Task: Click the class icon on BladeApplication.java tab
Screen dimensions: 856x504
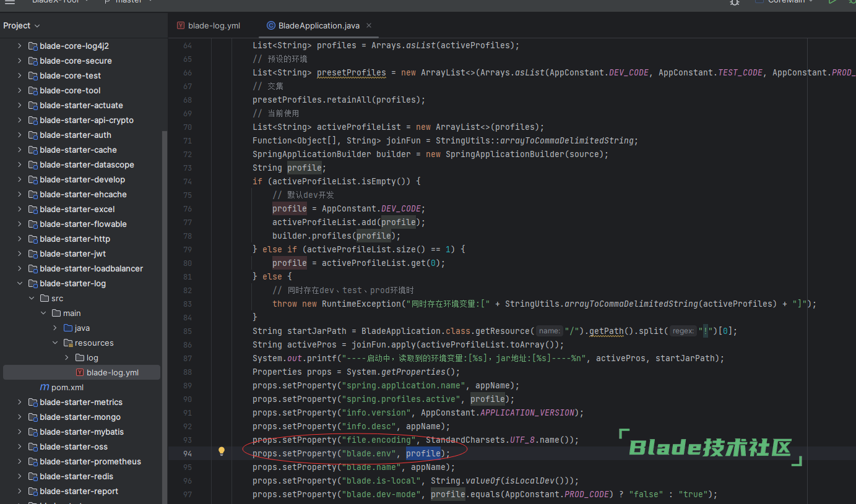Action: click(271, 25)
